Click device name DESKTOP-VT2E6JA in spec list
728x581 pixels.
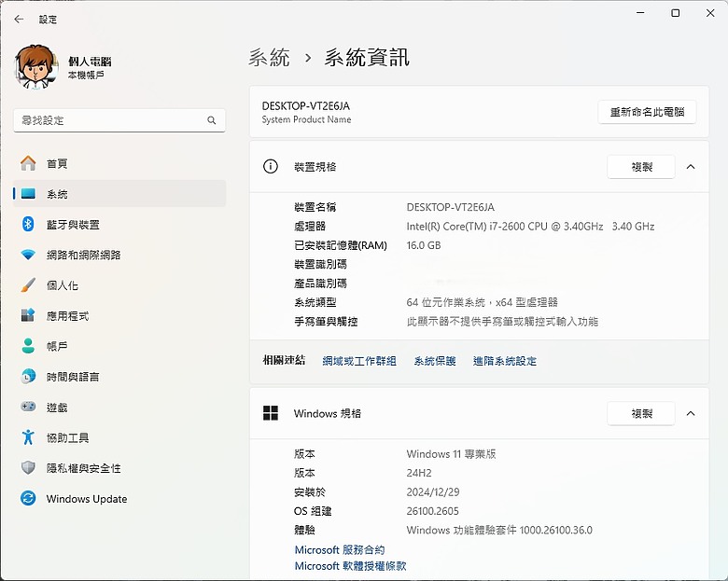tap(451, 207)
